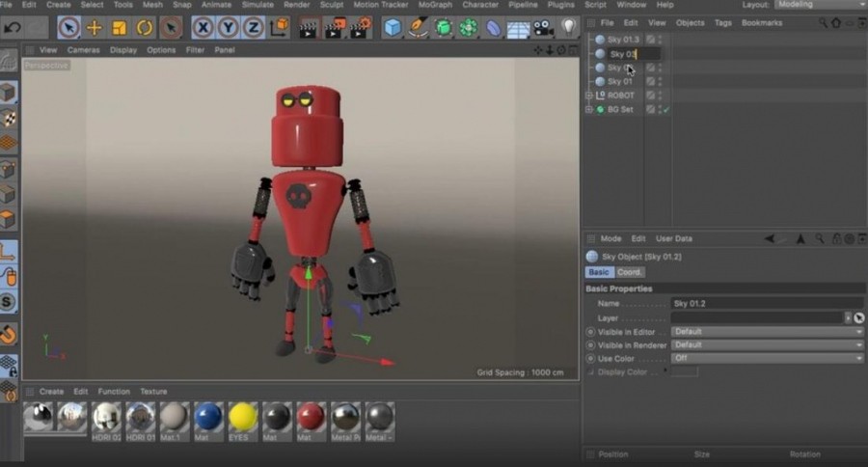Expand the ROBOT object hierarchy

tap(589, 96)
